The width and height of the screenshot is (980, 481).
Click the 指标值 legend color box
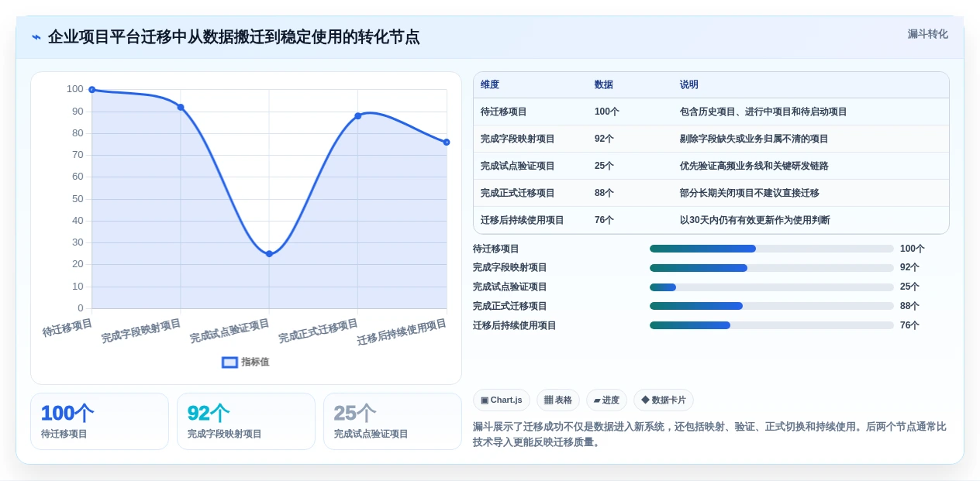pos(229,362)
